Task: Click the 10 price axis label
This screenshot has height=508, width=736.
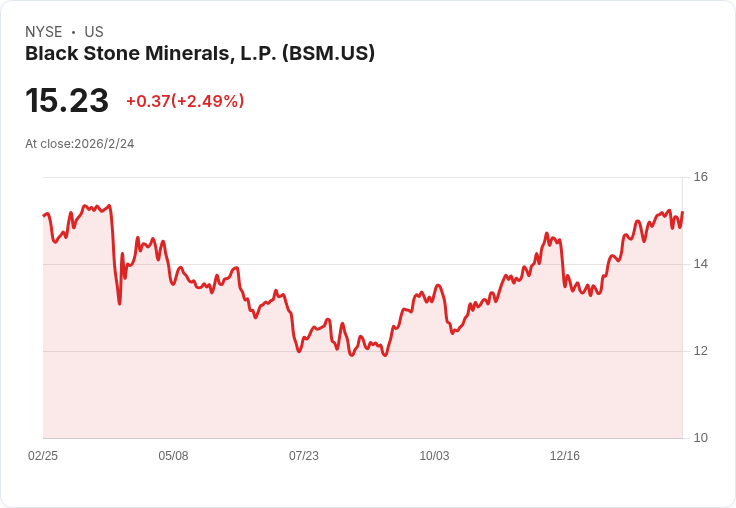Action: [x=700, y=438]
